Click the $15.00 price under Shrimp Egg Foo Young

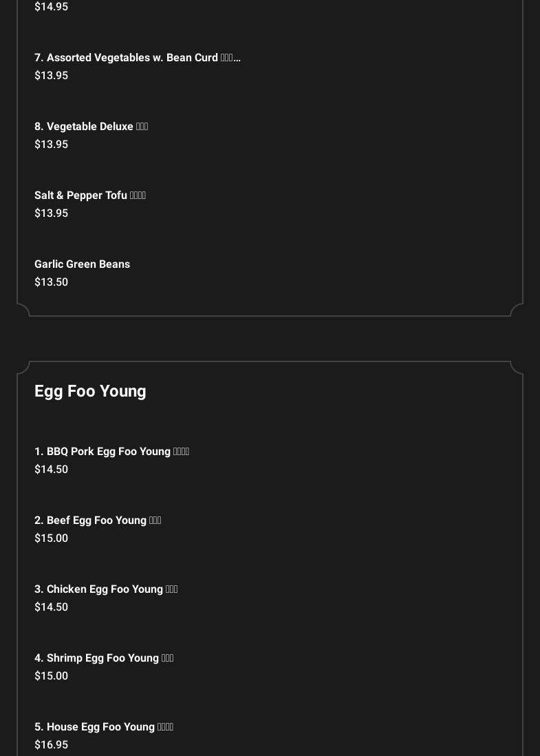[51, 676]
